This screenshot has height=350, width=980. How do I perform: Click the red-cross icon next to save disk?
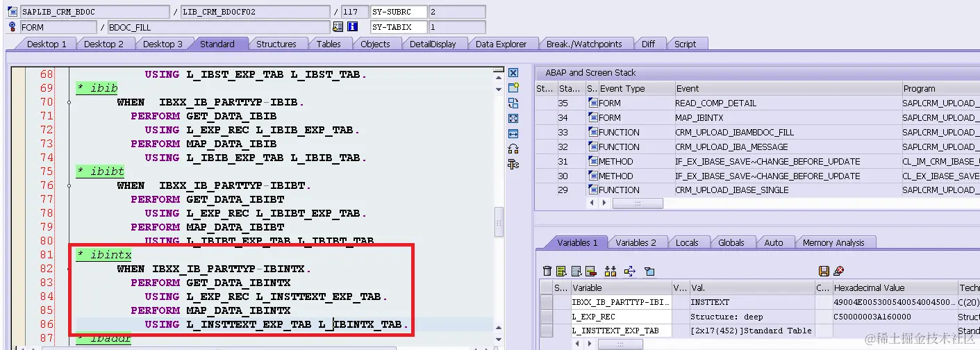coord(838,271)
